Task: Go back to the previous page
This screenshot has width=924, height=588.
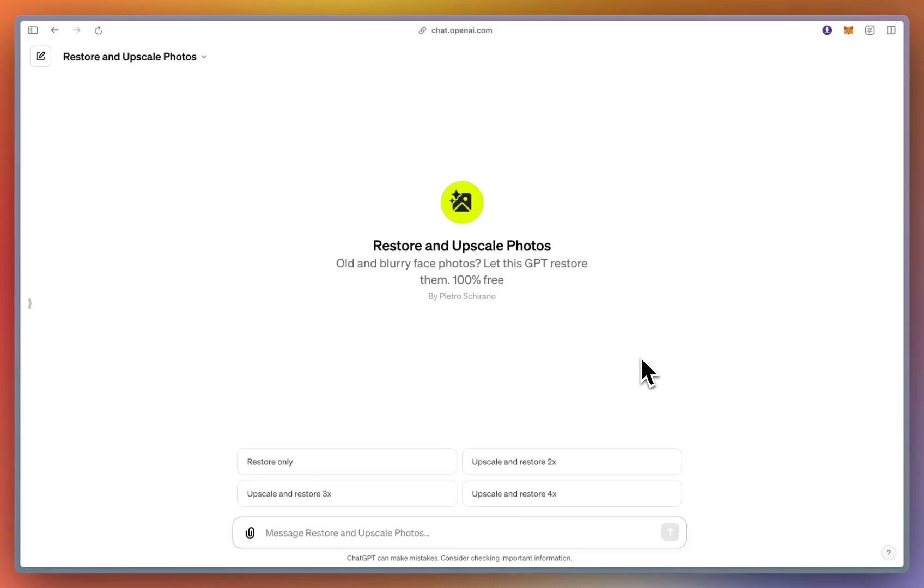Action: [x=54, y=30]
